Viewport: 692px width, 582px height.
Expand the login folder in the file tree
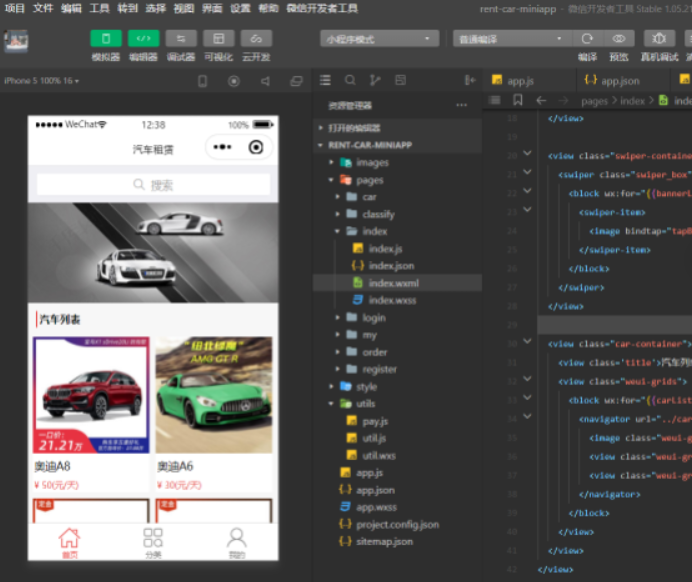pos(374,317)
